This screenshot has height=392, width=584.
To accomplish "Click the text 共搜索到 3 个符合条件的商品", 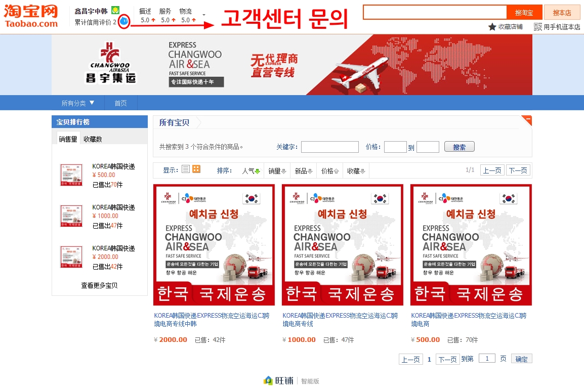I will (x=201, y=147).
